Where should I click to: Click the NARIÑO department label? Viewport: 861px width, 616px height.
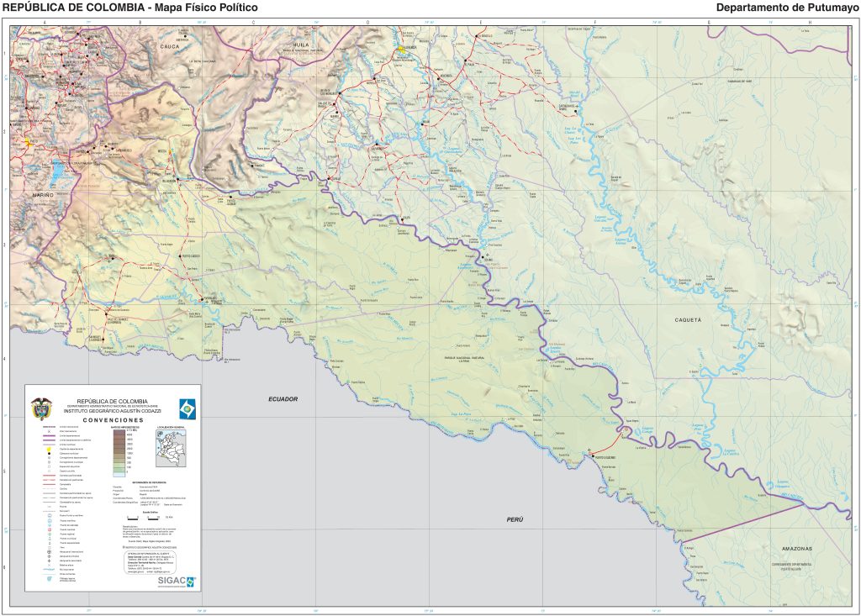point(42,195)
